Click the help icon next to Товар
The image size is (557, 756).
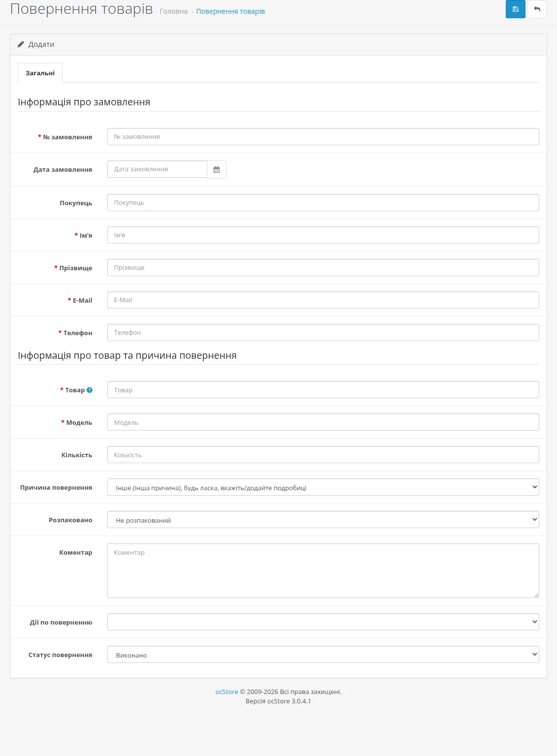click(90, 390)
